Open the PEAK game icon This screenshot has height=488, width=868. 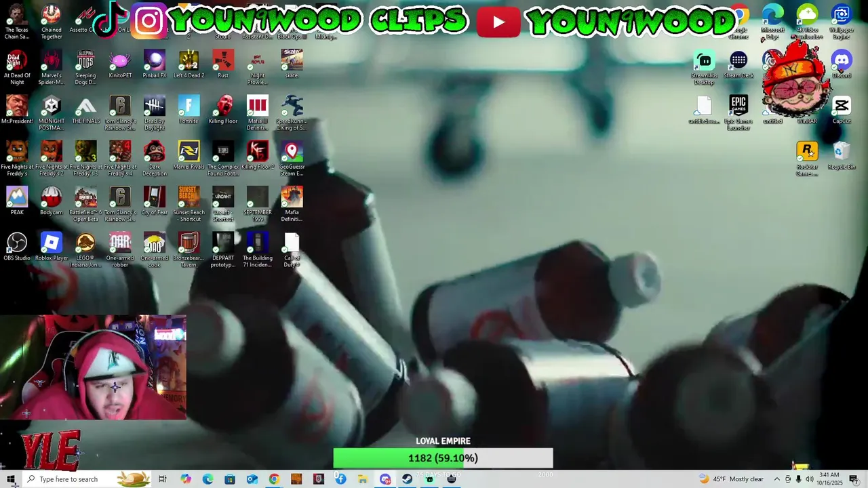(x=17, y=201)
